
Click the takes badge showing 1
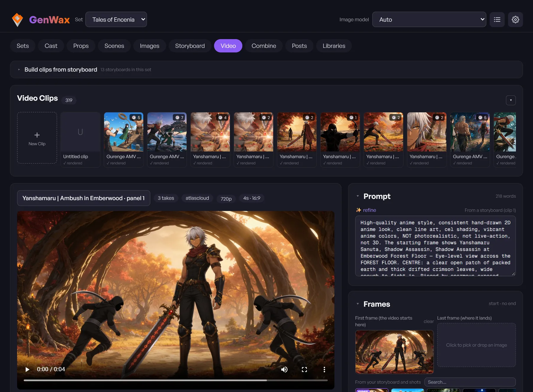[353, 117]
